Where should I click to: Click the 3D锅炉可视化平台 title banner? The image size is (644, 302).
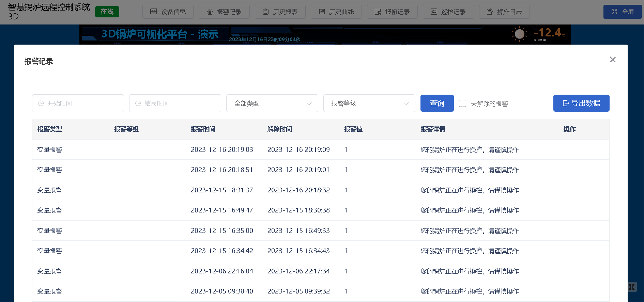pos(160,34)
